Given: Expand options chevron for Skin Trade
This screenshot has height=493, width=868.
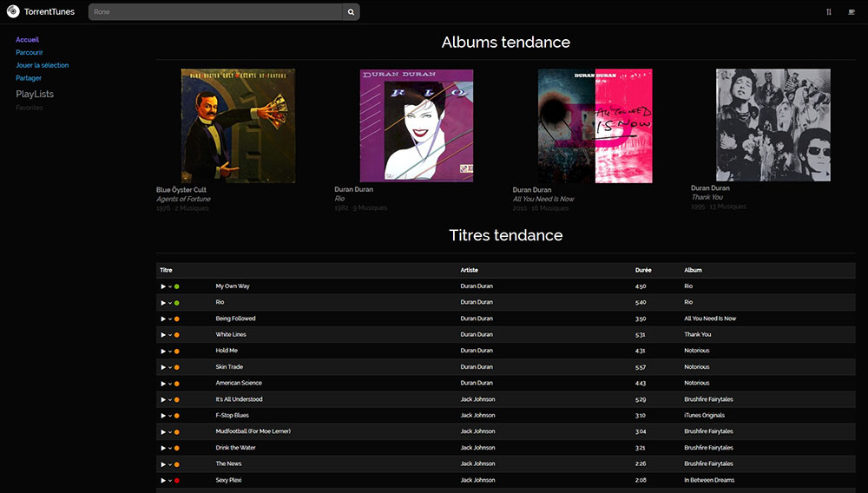Looking at the screenshot, I should click(170, 367).
